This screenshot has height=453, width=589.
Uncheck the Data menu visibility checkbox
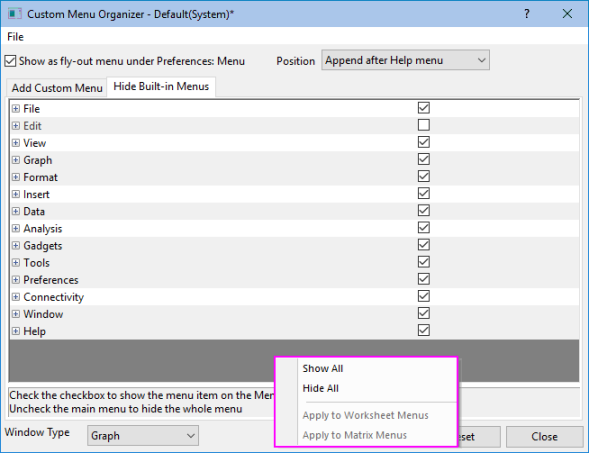(424, 210)
